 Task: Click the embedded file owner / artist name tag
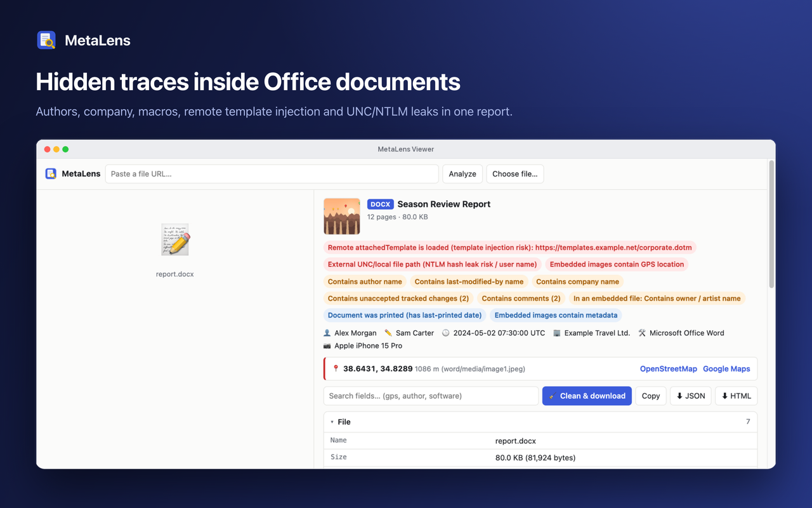point(657,298)
